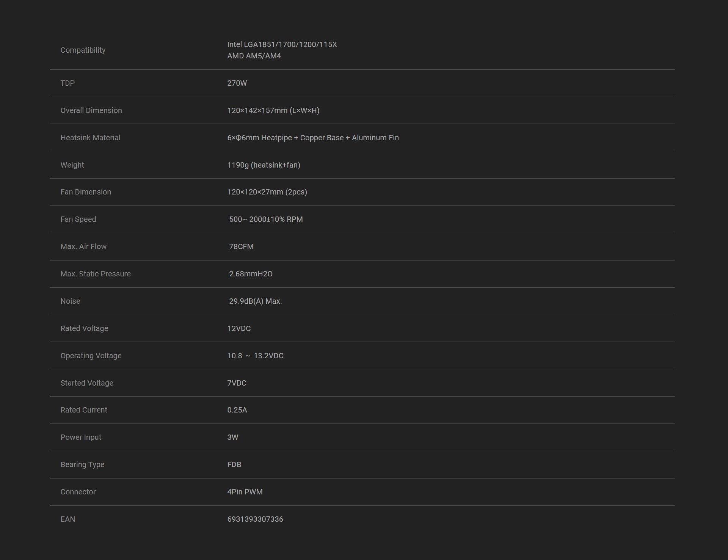This screenshot has height=560, width=728.
Task: Click the 0.25A rated current value
Action: pos(237,410)
